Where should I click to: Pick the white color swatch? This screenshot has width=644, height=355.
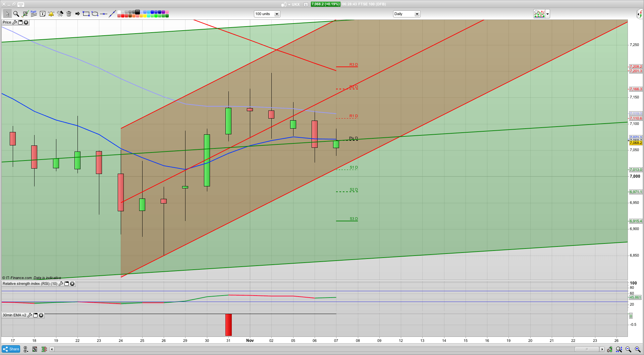pyautogui.click(x=119, y=12)
